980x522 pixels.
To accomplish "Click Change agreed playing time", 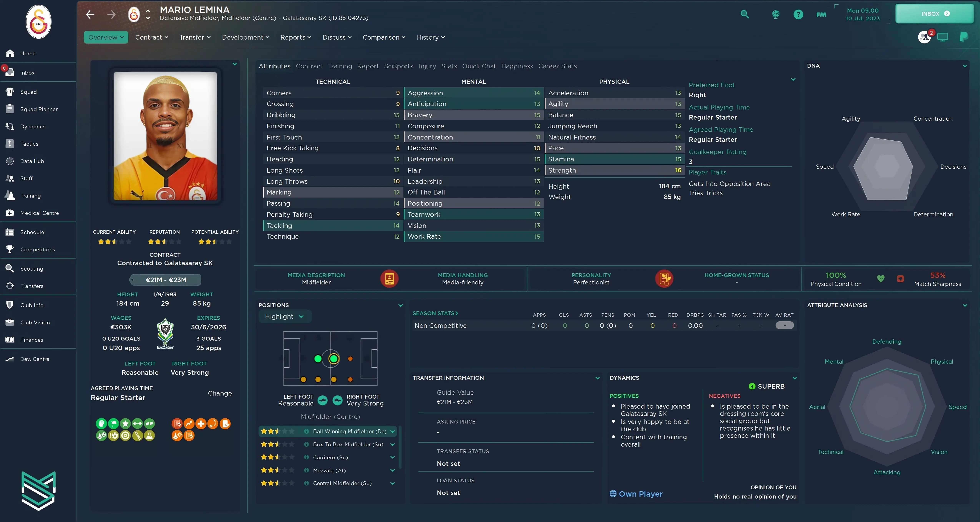I will pos(219,393).
